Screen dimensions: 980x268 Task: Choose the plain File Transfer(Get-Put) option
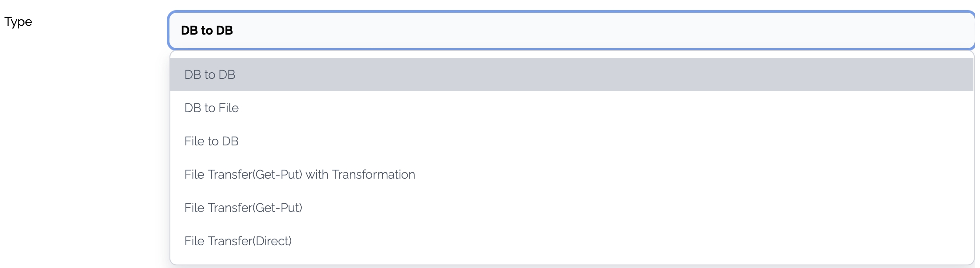(x=243, y=208)
